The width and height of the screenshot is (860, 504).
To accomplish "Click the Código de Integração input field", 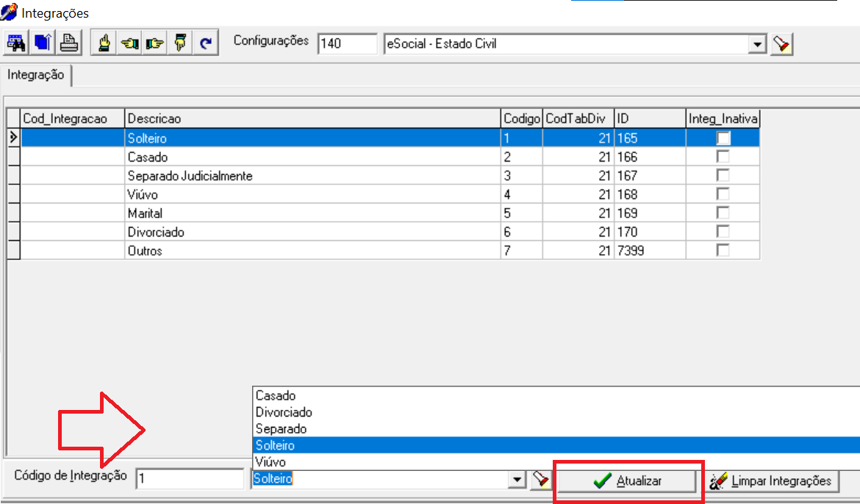I will (x=190, y=478).
